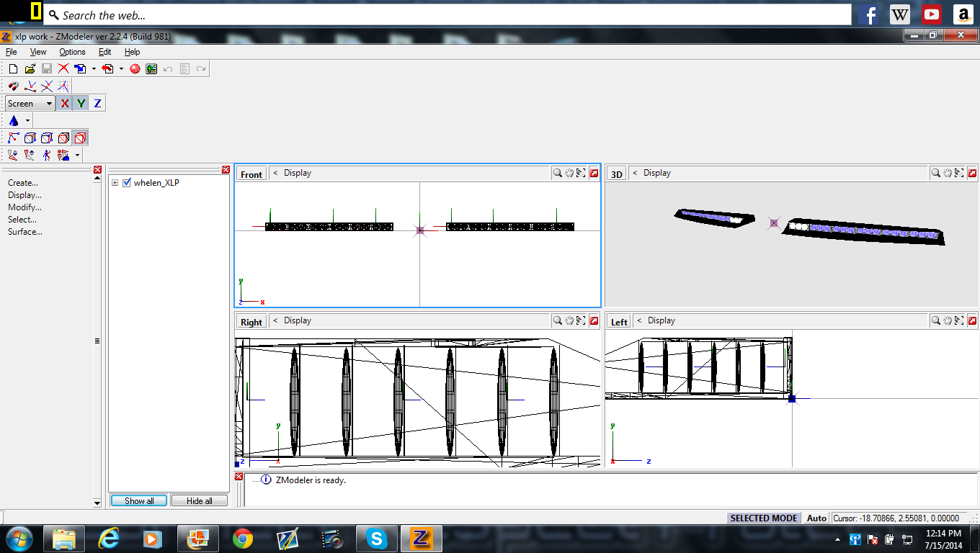This screenshot has height=553, width=980.
Task: Open the Options menu
Action: 72,52
